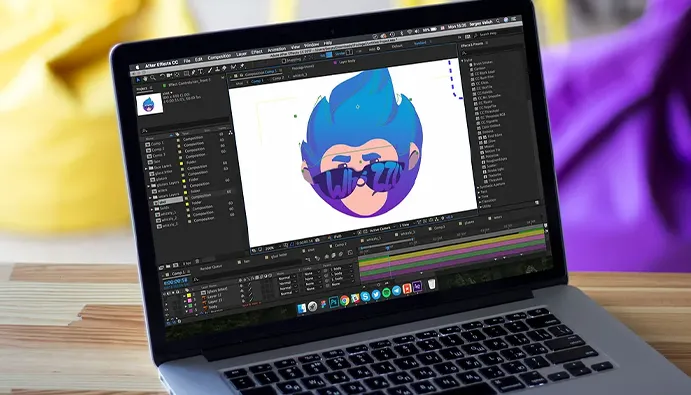Screen dimensions: 691x395
Task: Open Photoshop from the Dock
Action: pos(334,302)
